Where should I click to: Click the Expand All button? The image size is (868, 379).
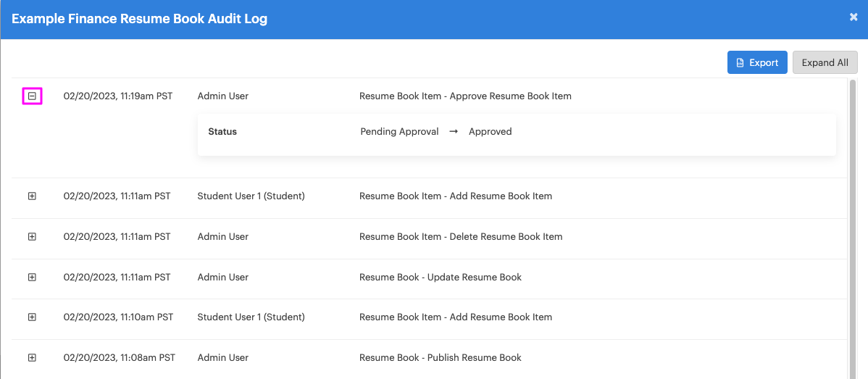tap(825, 62)
